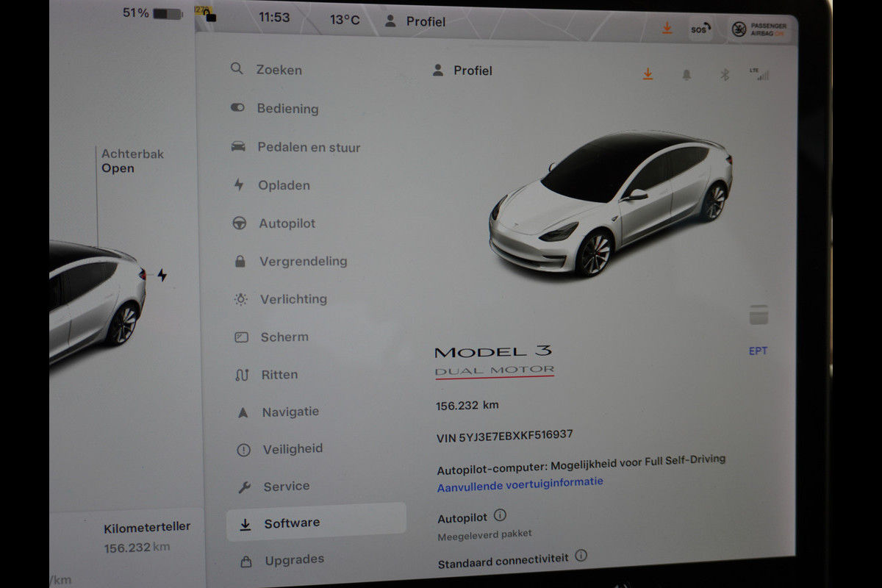Viewport: 882px width, 588px height.
Task: Tap the Standaard connectiviteit label
Action: tap(503, 562)
